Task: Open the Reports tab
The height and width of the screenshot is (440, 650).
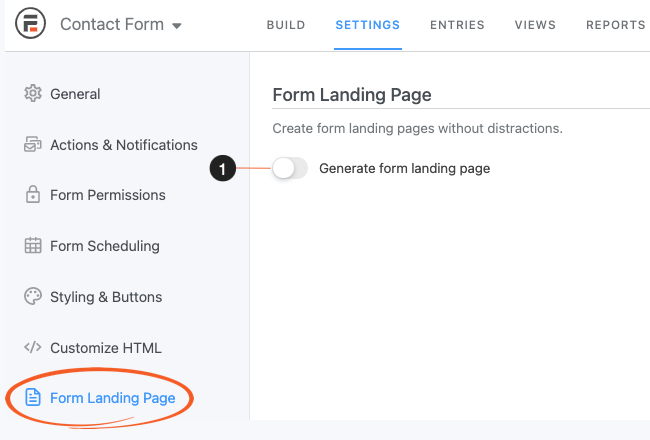Action: click(615, 25)
